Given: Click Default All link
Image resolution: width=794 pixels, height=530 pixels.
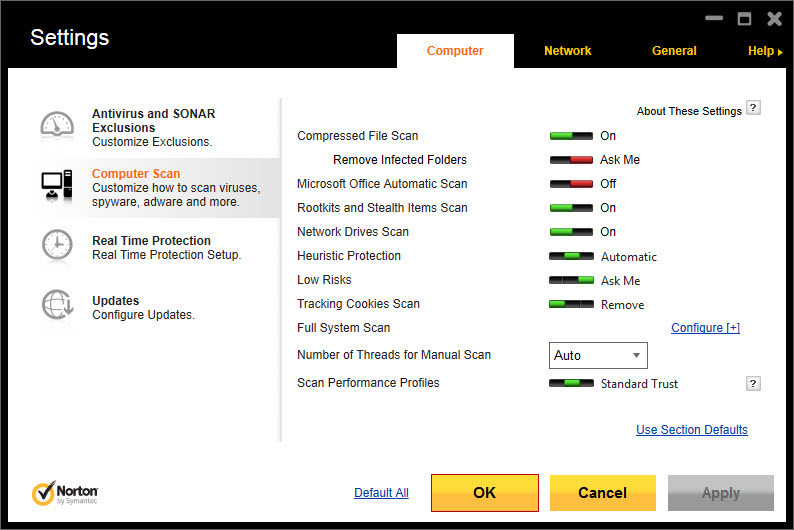Looking at the screenshot, I should pyautogui.click(x=381, y=493).
